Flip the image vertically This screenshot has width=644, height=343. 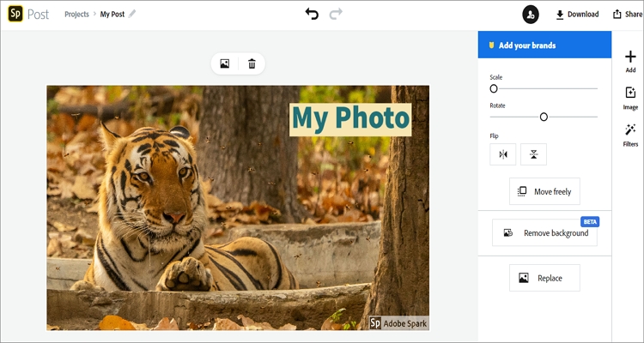tap(533, 154)
